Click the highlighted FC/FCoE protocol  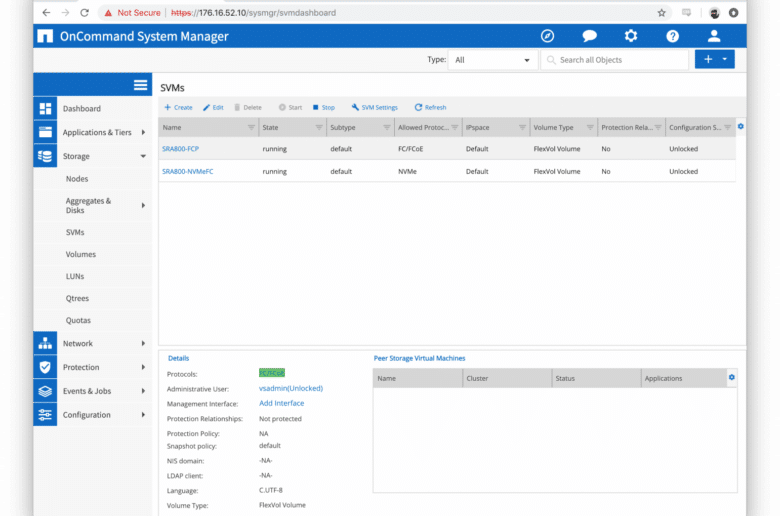[272, 373]
